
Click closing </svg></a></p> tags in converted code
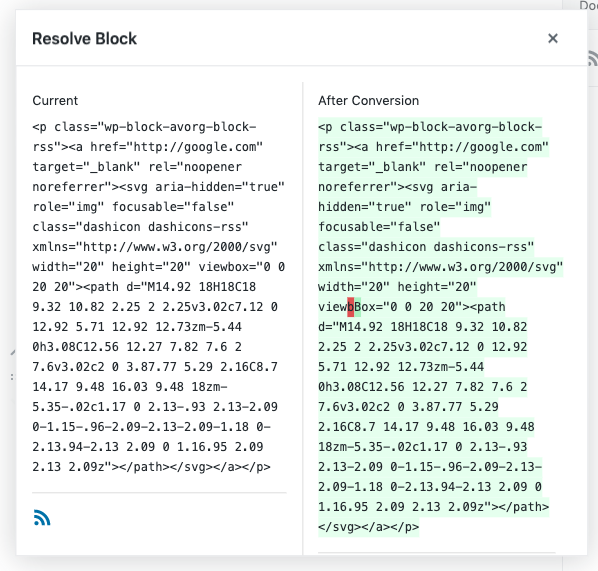368,527
